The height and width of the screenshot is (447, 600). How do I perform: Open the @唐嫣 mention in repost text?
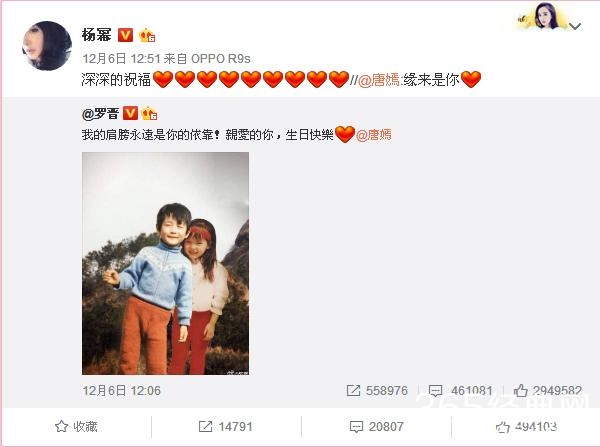coord(379,80)
